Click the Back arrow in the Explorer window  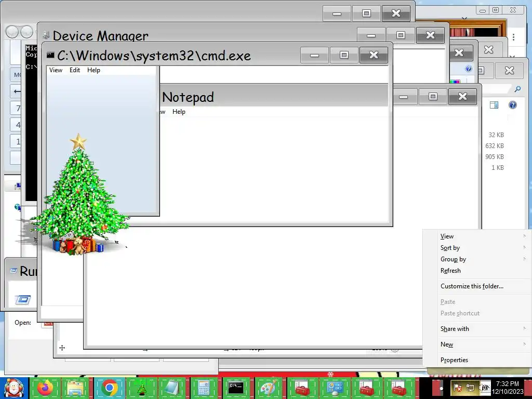pos(12,32)
